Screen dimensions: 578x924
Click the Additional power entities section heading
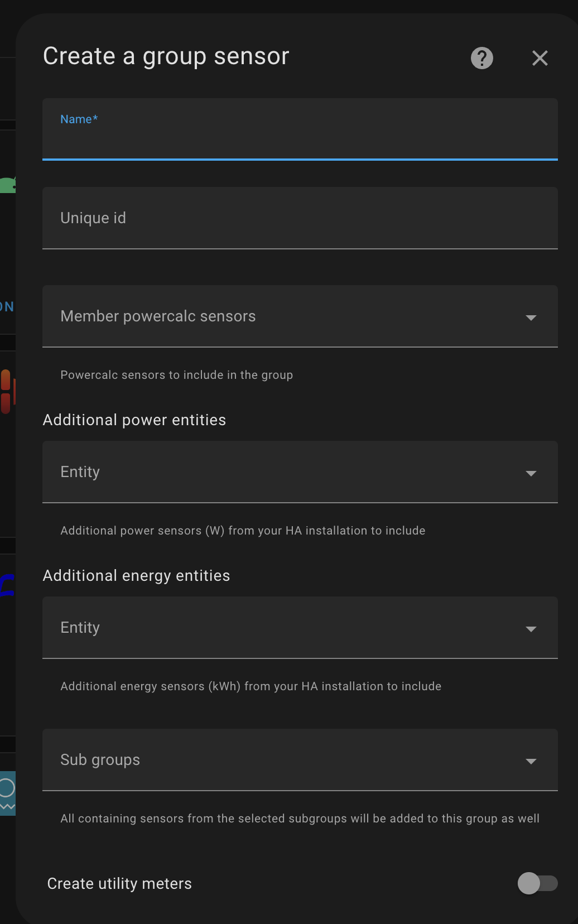click(x=134, y=420)
